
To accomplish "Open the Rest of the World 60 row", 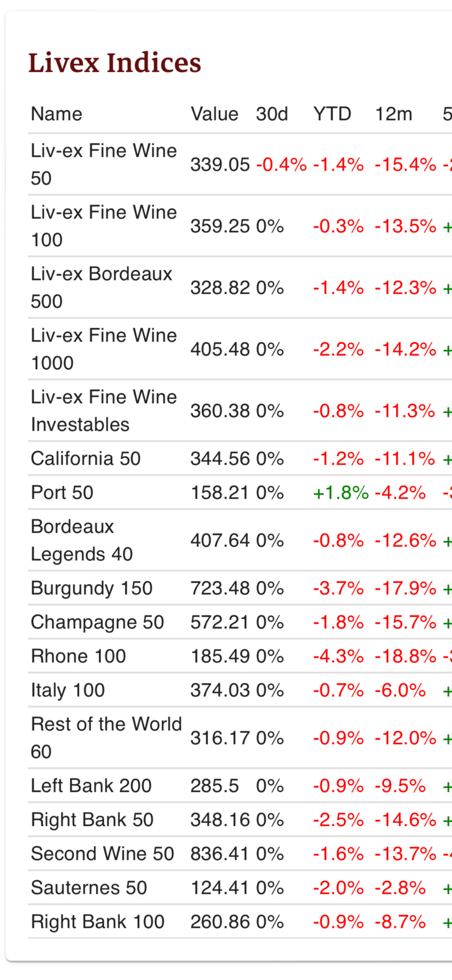I will (240, 738).
